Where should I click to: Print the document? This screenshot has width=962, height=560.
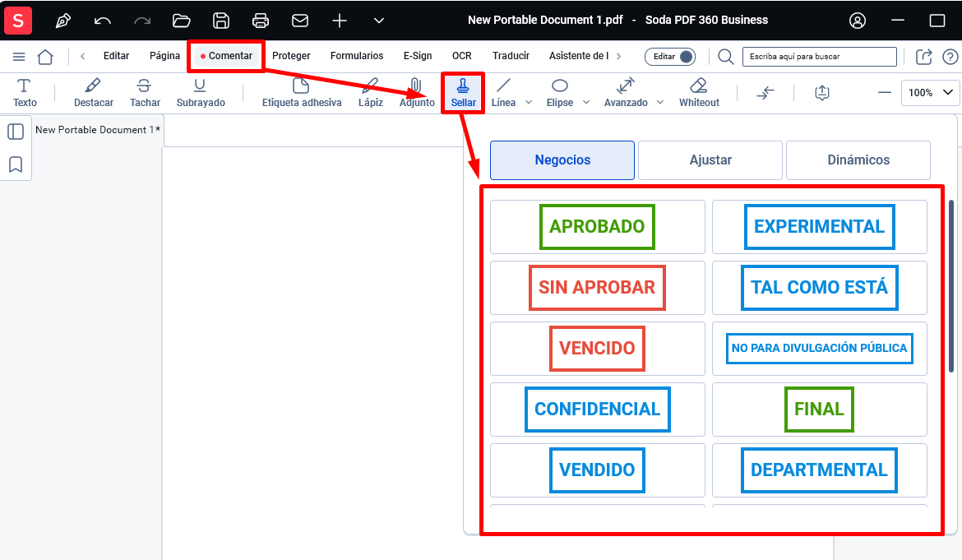pos(261,21)
